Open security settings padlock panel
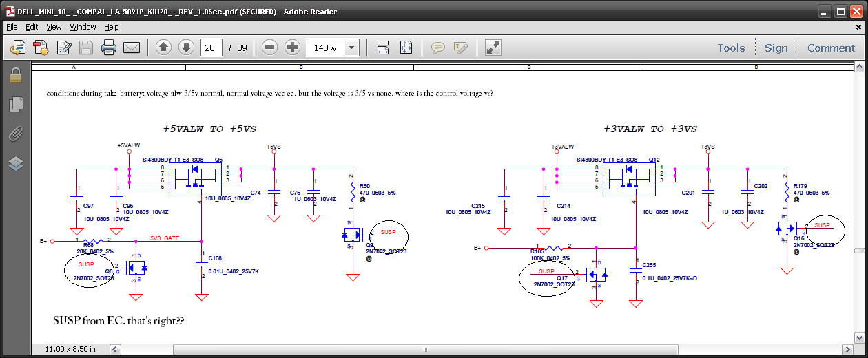Screen dimensions: 868x358 [x=17, y=74]
